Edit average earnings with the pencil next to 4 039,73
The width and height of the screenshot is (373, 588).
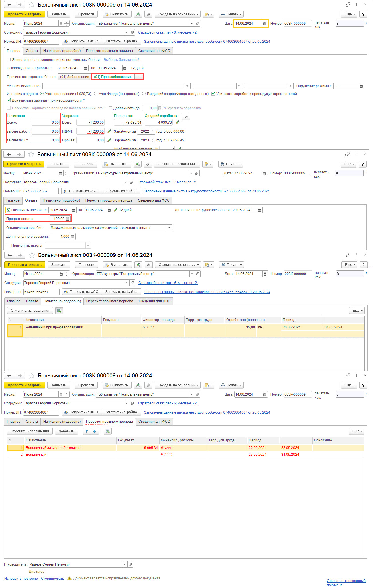[177, 122]
